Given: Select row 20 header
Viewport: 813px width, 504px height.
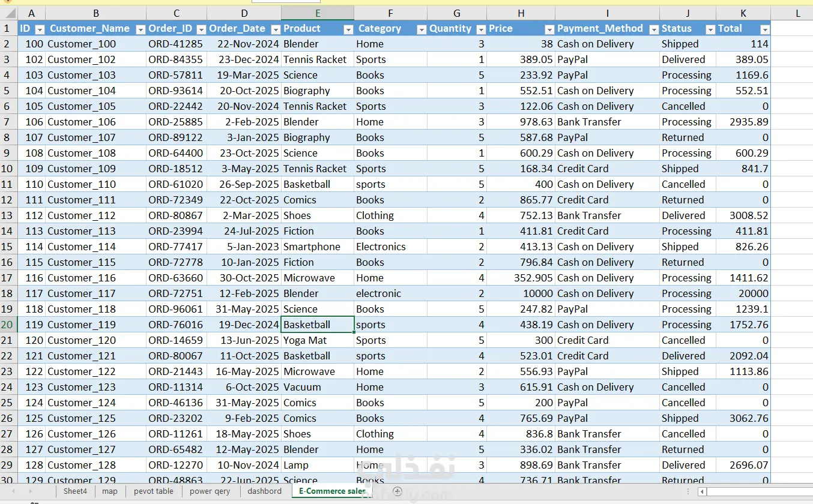Looking at the screenshot, I should [8, 325].
